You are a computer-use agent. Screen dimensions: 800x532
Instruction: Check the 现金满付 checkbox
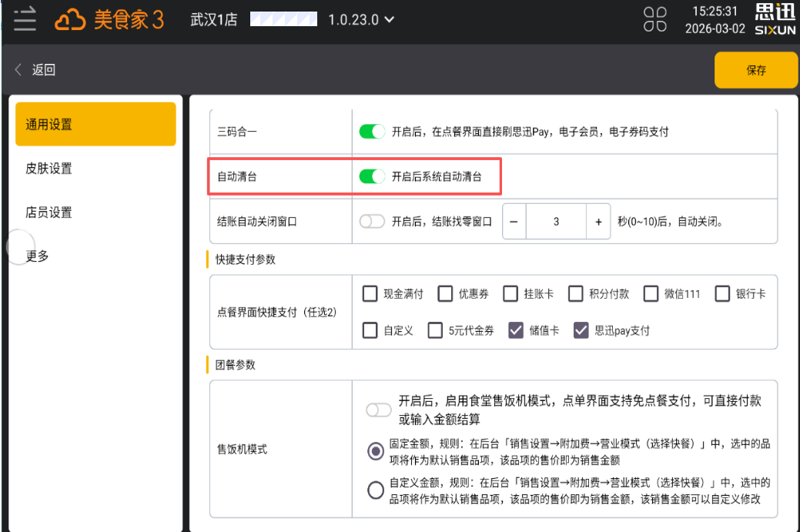[370, 293]
